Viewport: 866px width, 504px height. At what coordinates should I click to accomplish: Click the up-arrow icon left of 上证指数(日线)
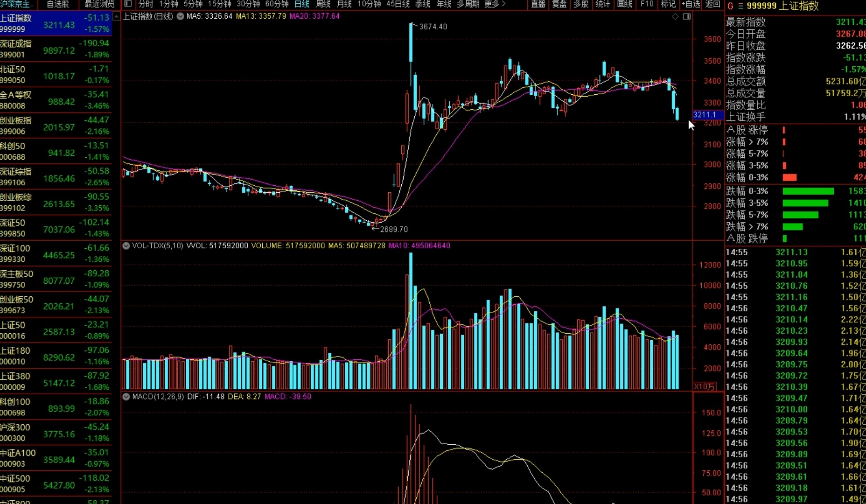point(117,16)
